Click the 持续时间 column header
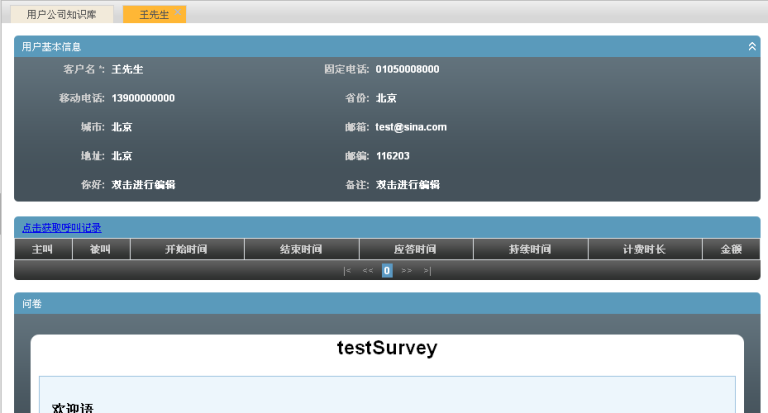Image resolution: width=768 pixels, height=413 pixels. 530,249
